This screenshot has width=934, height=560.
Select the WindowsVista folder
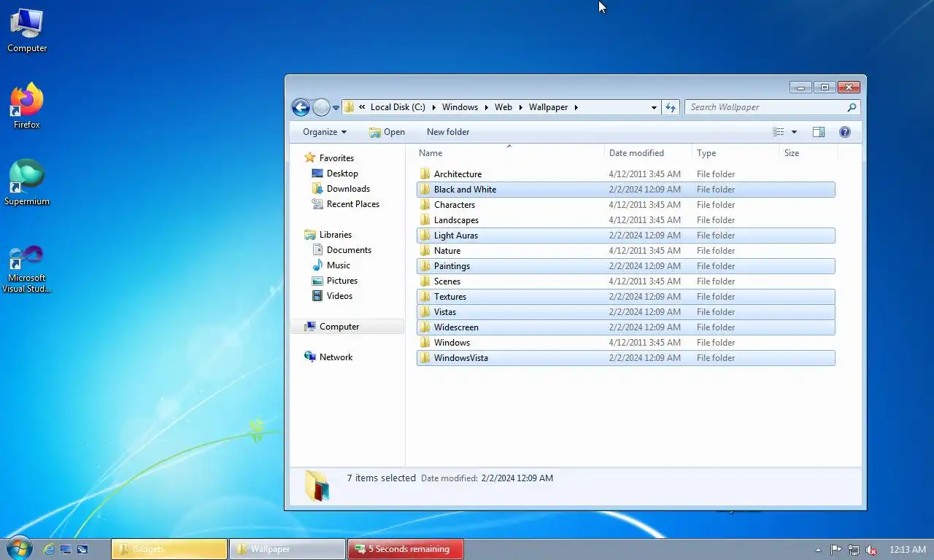pyautogui.click(x=626, y=358)
